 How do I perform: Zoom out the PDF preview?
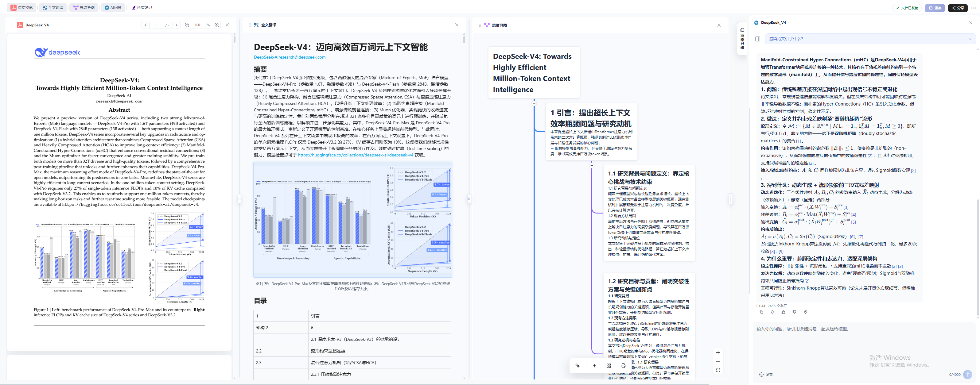(x=187, y=25)
